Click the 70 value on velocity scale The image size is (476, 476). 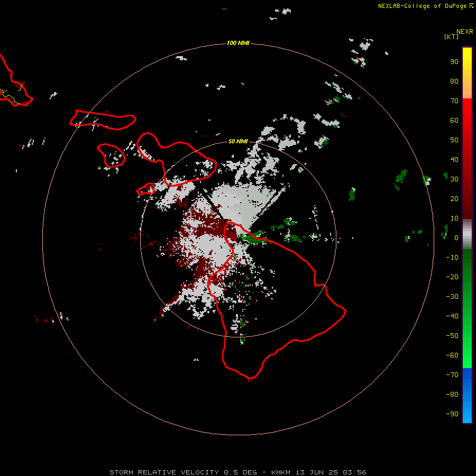tap(454, 101)
